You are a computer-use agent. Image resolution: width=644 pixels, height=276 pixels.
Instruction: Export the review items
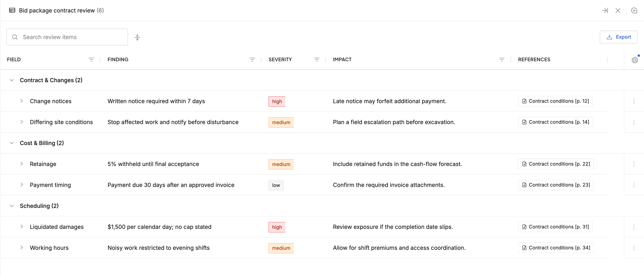(x=618, y=37)
